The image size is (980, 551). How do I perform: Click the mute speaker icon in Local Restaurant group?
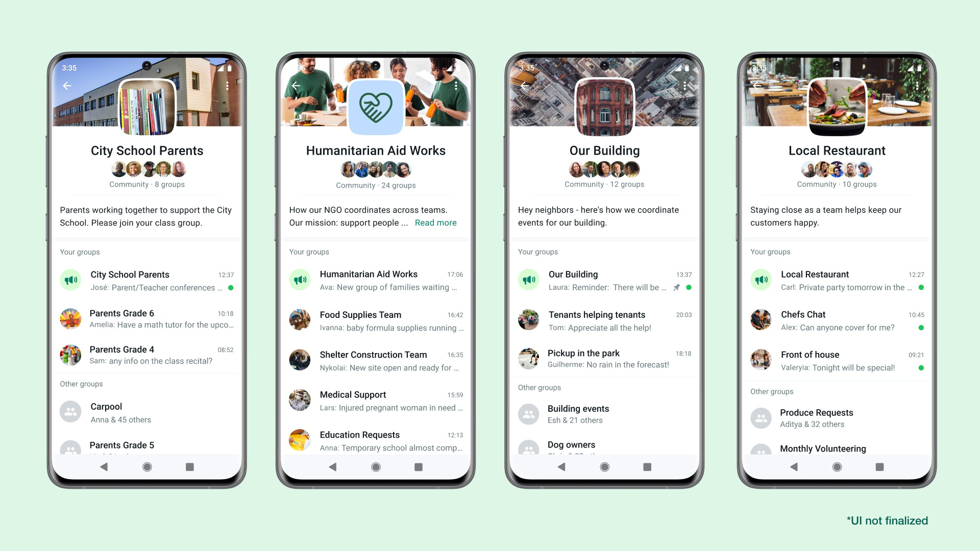click(x=761, y=280)
